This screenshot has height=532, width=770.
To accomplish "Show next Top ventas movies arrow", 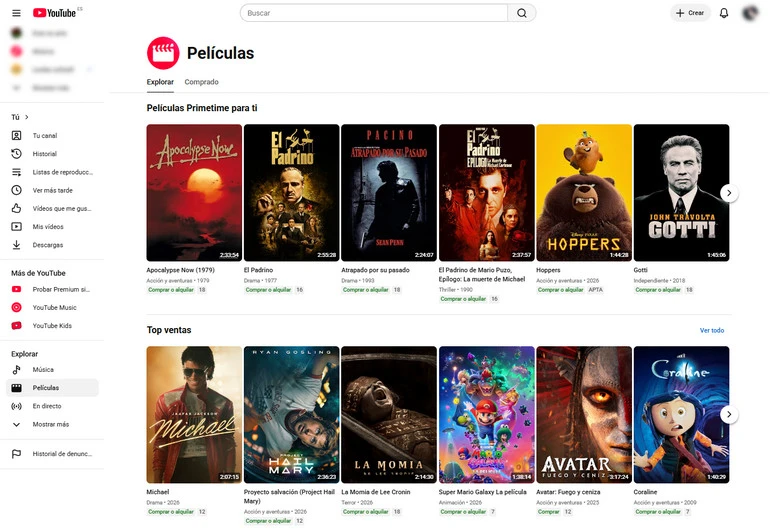I will (x=729, y=415).
